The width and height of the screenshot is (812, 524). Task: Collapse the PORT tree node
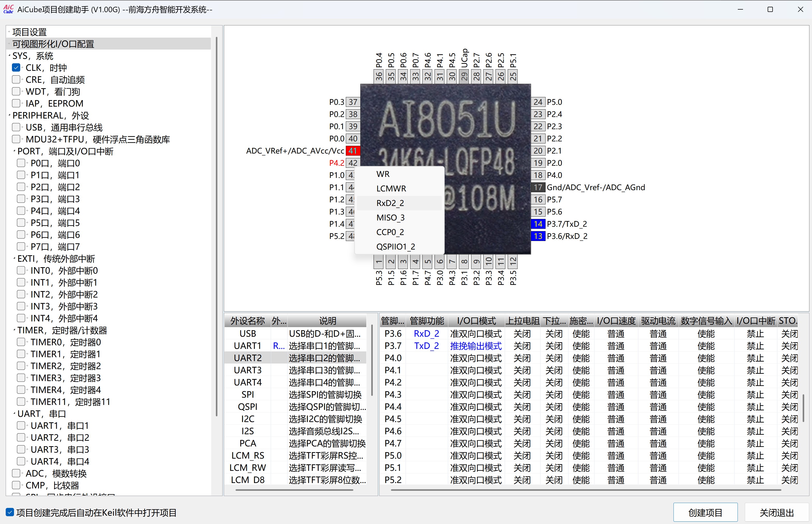pyautogui.click(x=14, y=151)
